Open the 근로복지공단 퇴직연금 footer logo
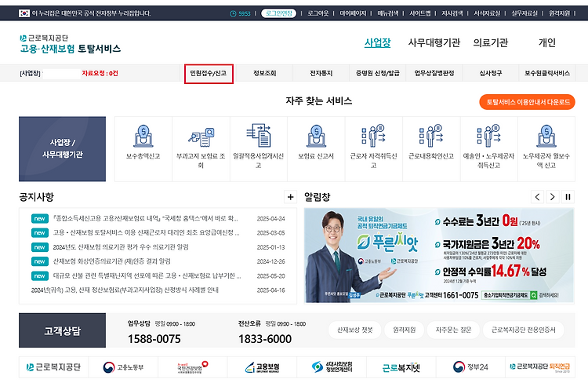The height and width of the screenshot is (383, 588). click(540, 367)
